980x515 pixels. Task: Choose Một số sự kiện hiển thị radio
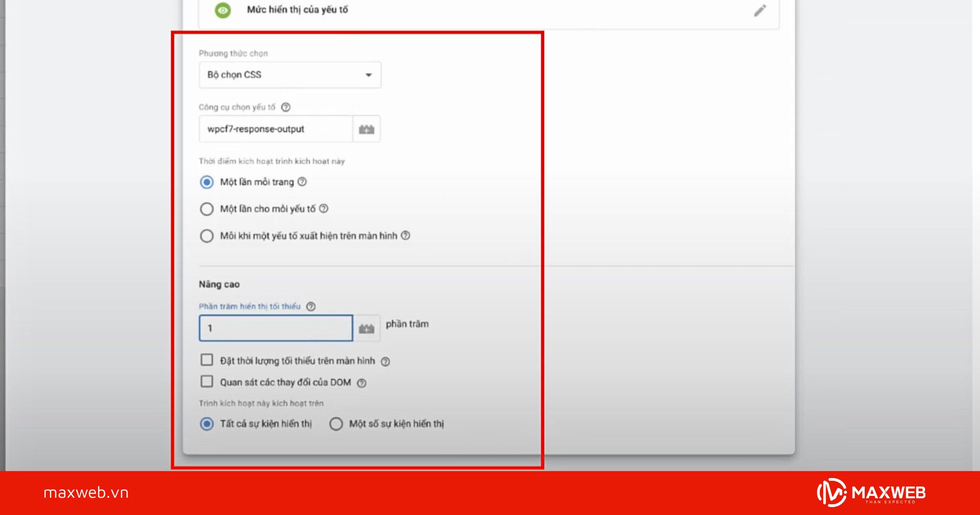tap(336, 424)
